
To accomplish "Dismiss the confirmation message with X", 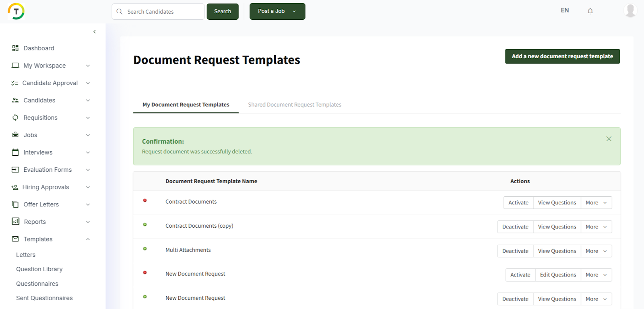I will click(609, 139).
